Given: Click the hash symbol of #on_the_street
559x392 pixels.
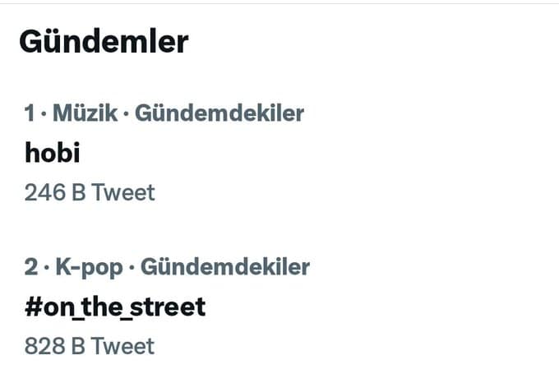Looking at the screenshot, I should (33, 307).
